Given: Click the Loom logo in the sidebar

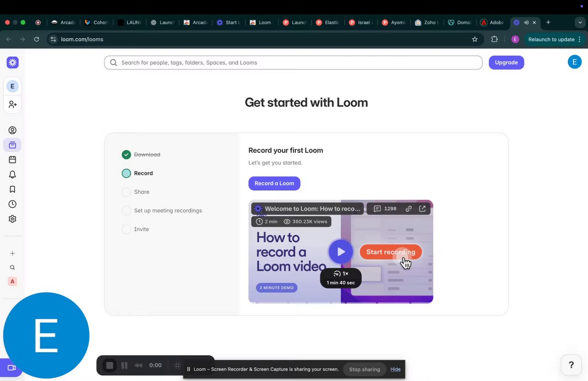Looking at the screenshot, I should [12, 62].
